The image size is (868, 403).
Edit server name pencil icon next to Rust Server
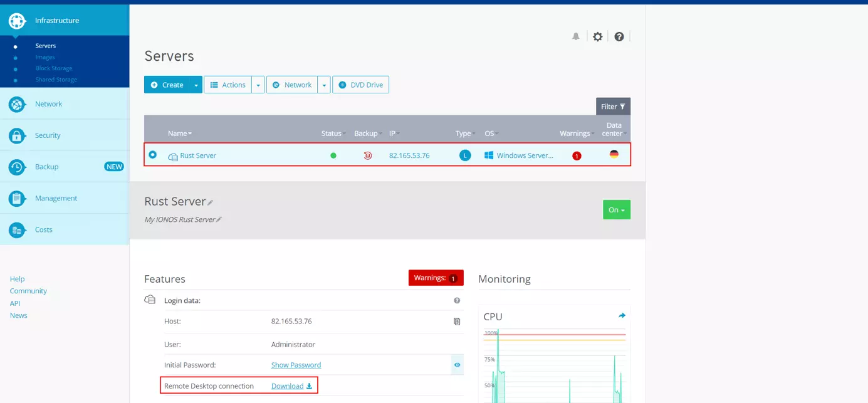tap(211, 202)
